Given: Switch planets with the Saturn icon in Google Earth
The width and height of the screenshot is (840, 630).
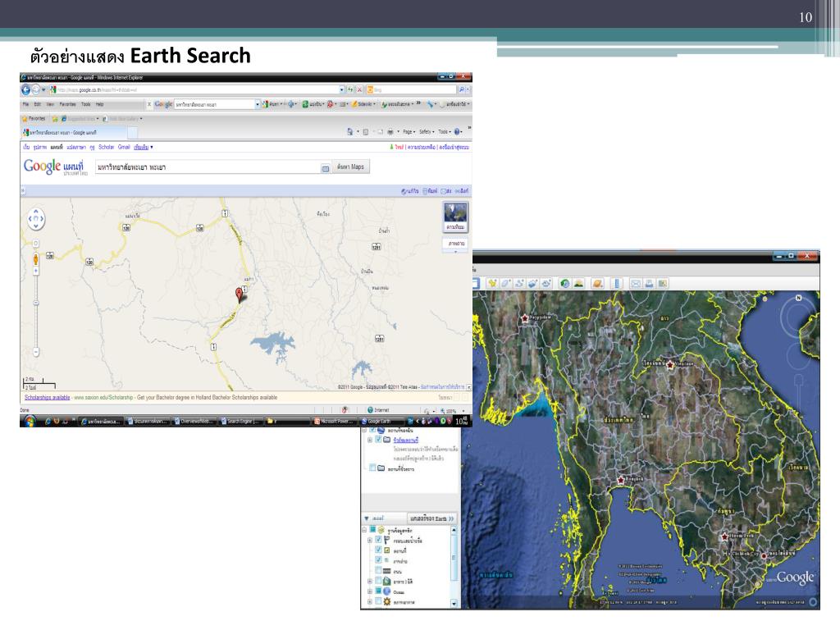Looking at the screenshot, I should pyautogui.click(x=597, y=283).
